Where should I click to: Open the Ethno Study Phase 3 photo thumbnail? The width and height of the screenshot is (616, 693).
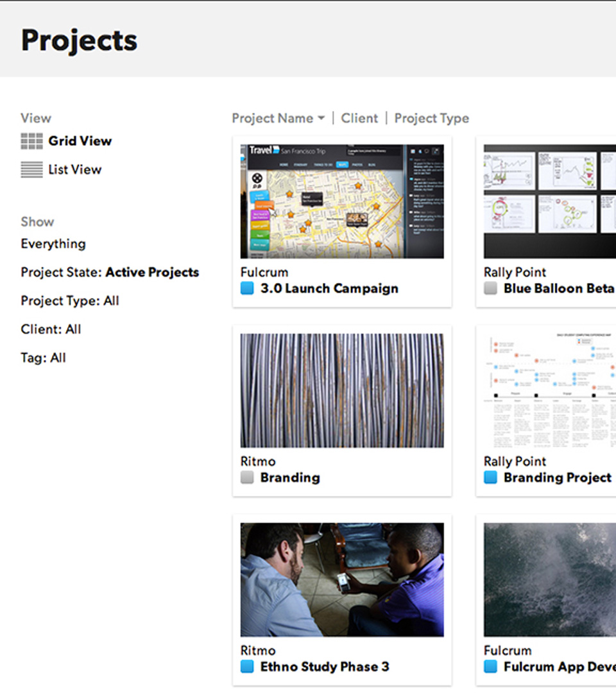click(x=342, y=580)
